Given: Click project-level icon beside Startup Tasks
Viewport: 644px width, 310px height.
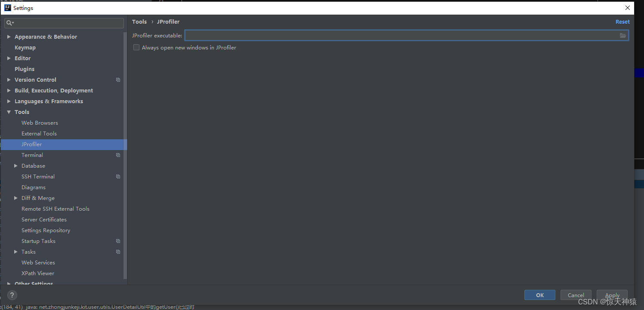Looking at the screenshot, I should [118, 241].
